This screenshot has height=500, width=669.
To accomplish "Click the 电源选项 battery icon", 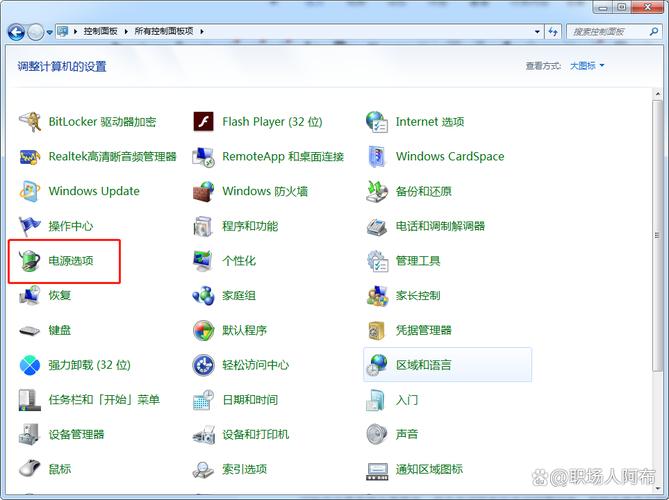I will tap(30, 261).
